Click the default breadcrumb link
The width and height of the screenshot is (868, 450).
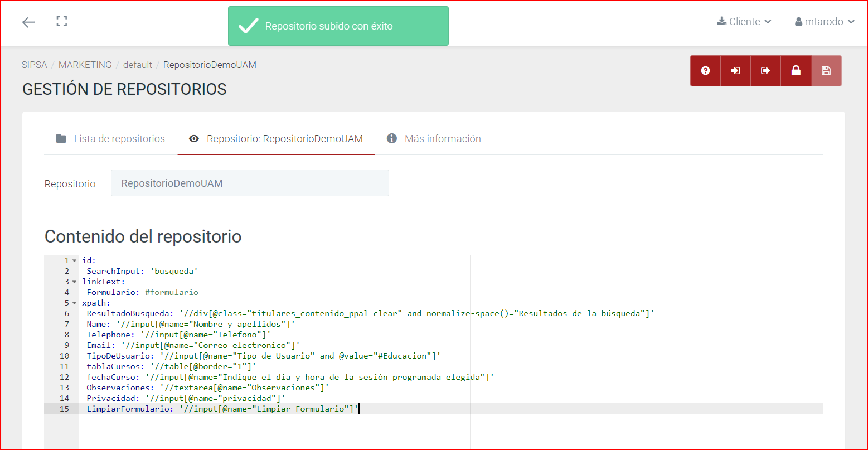coord(137,65)
